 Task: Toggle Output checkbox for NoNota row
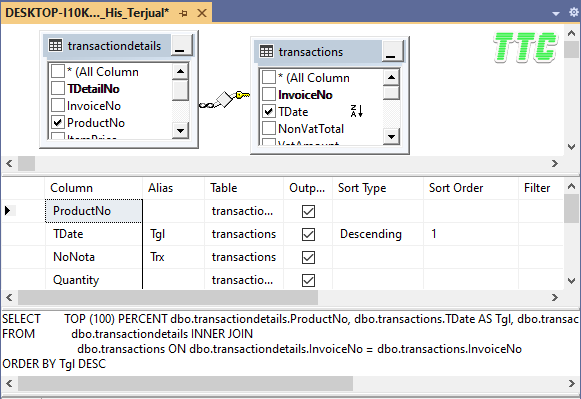click(x=308, y=257)
